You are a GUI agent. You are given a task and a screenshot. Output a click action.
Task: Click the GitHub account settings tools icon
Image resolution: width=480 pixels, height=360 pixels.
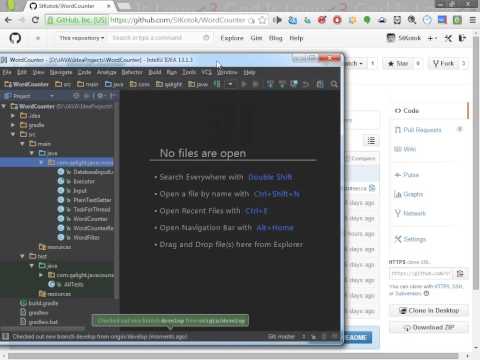coord(448,38)
